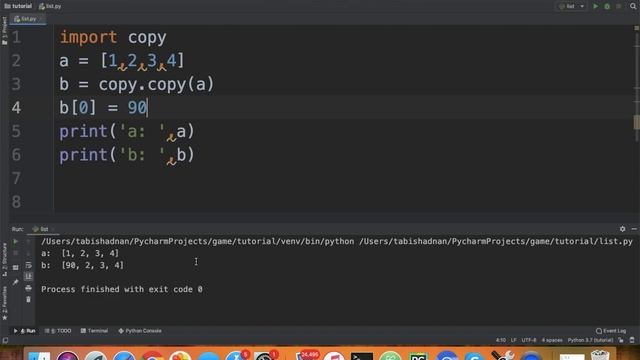Open the TODO tool window

(x=58, y=331)
